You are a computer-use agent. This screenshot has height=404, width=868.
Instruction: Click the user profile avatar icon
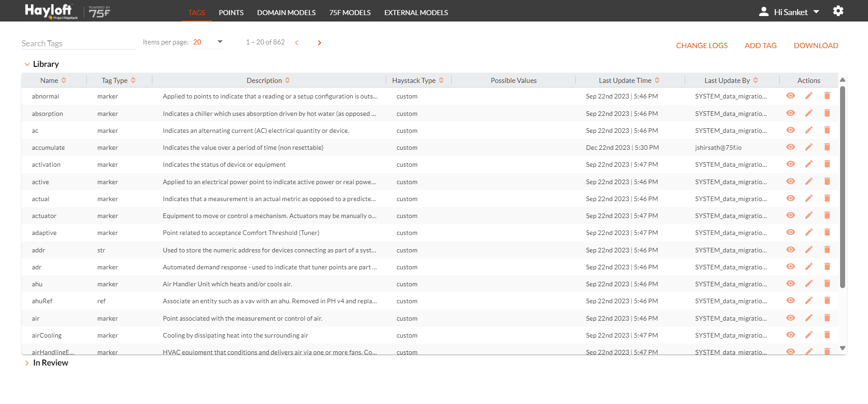(x=764, y=12)
